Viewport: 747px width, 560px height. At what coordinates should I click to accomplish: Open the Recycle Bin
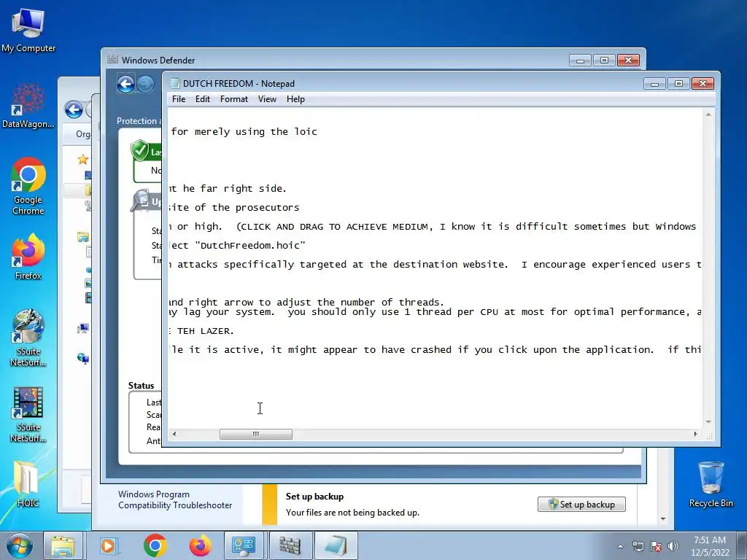coord(711,485)
